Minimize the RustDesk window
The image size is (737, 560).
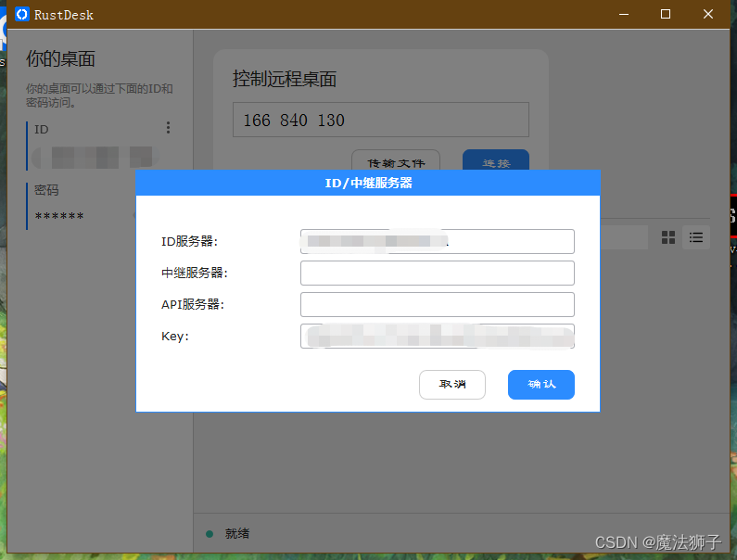click(x=624, y=15)
